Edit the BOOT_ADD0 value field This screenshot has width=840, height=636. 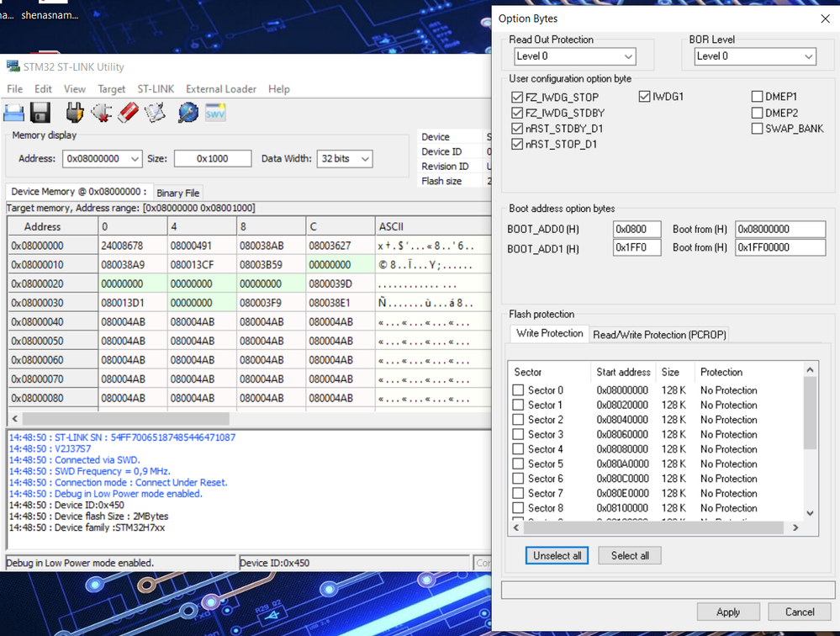tap(637, 230)
